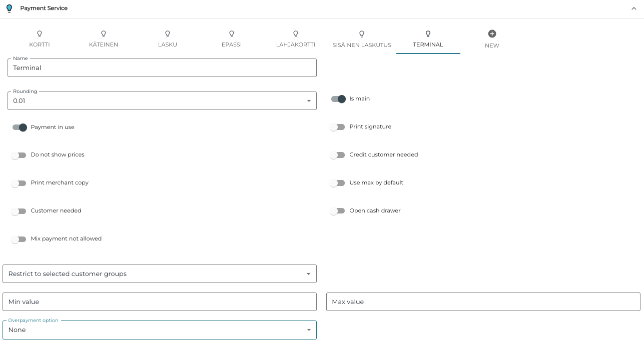The width and height of the screenshot is (644, 342).
Task: Enable Open cash drawer
Action: tap(338, 211)
